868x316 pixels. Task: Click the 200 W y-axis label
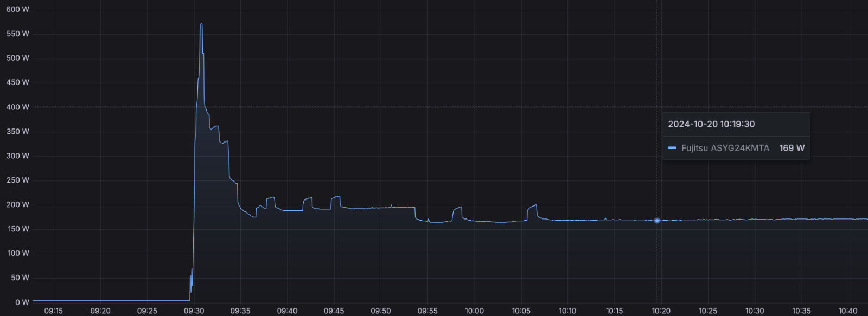coord(18,204)
